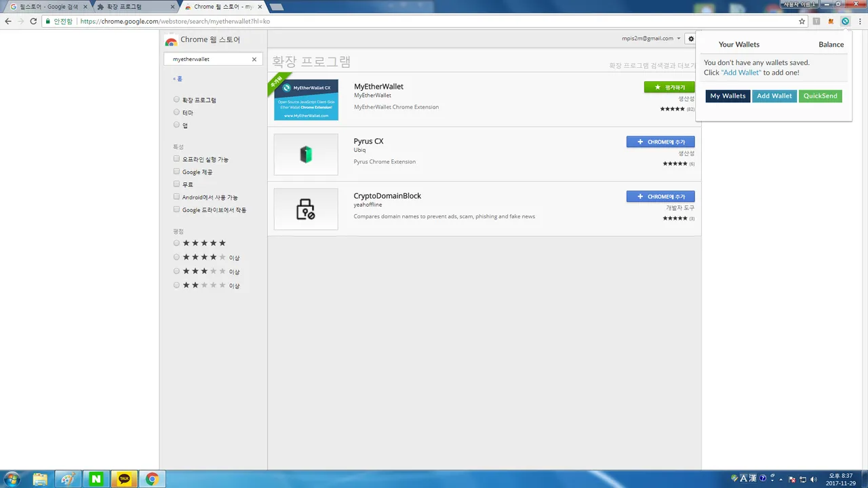
Task: Open the Windows Start menu
Action: tap(12, 479)
